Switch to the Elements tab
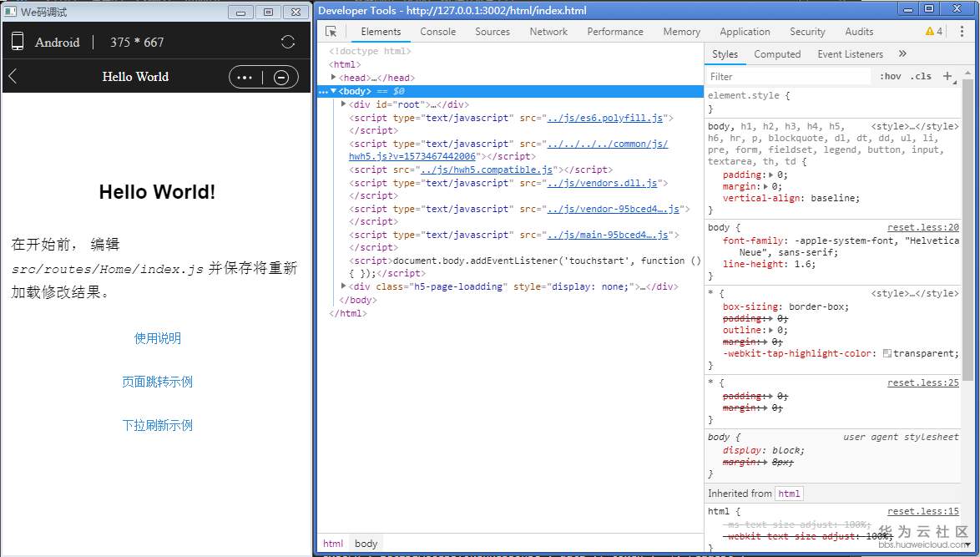 [x=381, y=31]
